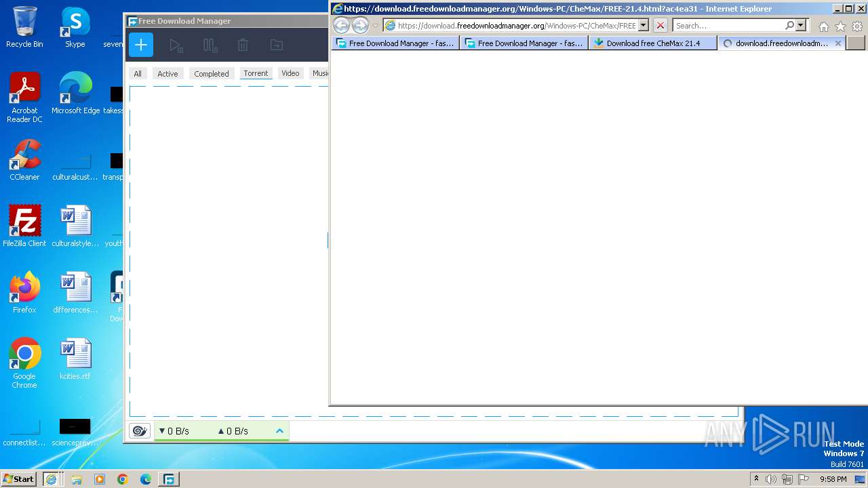Image resolution: width=868 pixels, height=488 pixels.
Task: Select the All filter tab
Action: (138, 73)
